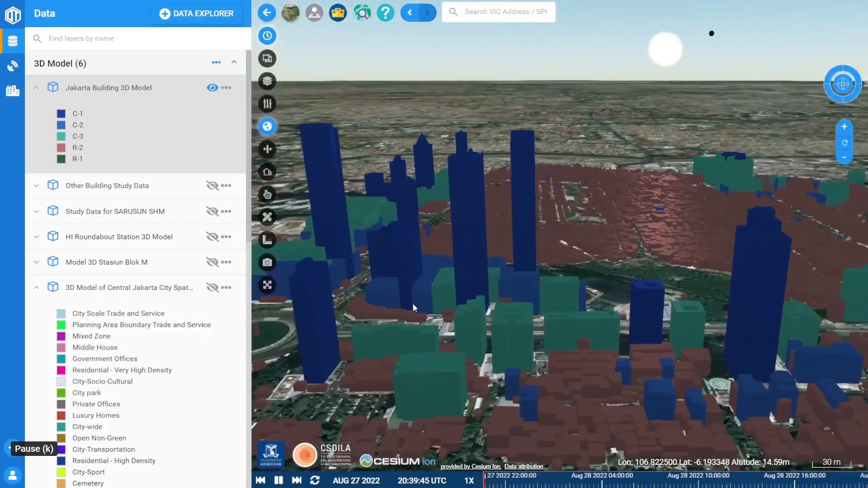Viewport: 868px width, 488px height.
Task: Show the HI Roundabout Station 3D Model layer
Action: (212, 237)
